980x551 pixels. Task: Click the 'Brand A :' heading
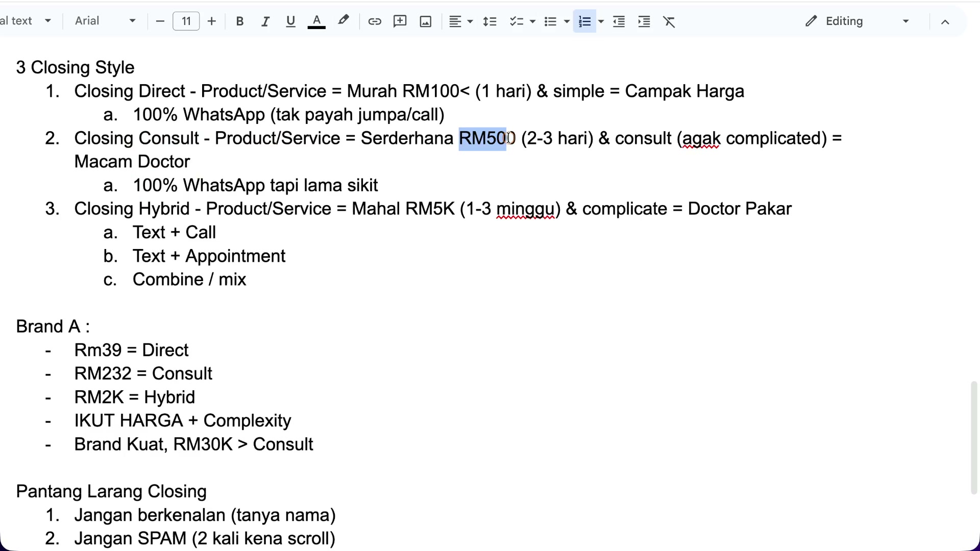click(x=53, y=327)
